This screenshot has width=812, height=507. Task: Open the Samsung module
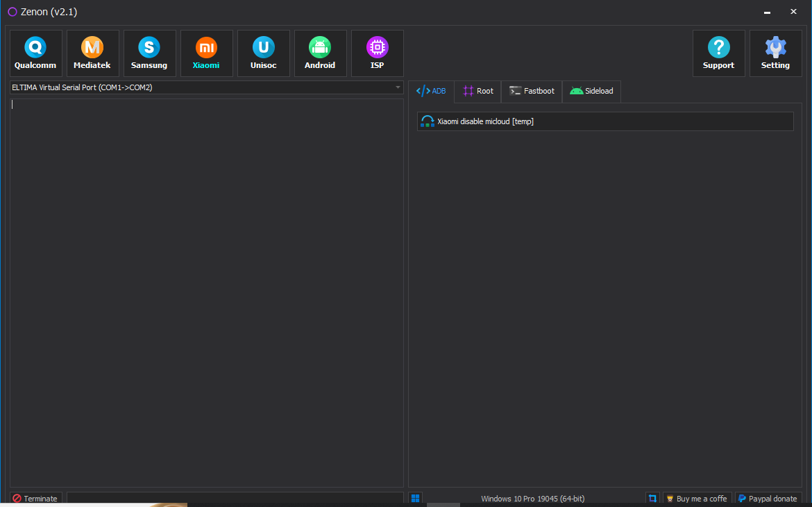point(150,53)
